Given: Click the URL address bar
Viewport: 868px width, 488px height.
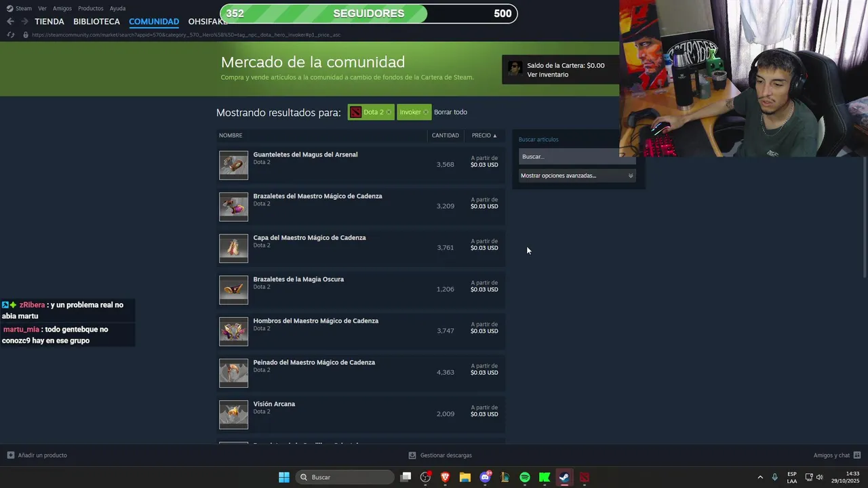Looking at the screenshot, I should coord(186,35).
